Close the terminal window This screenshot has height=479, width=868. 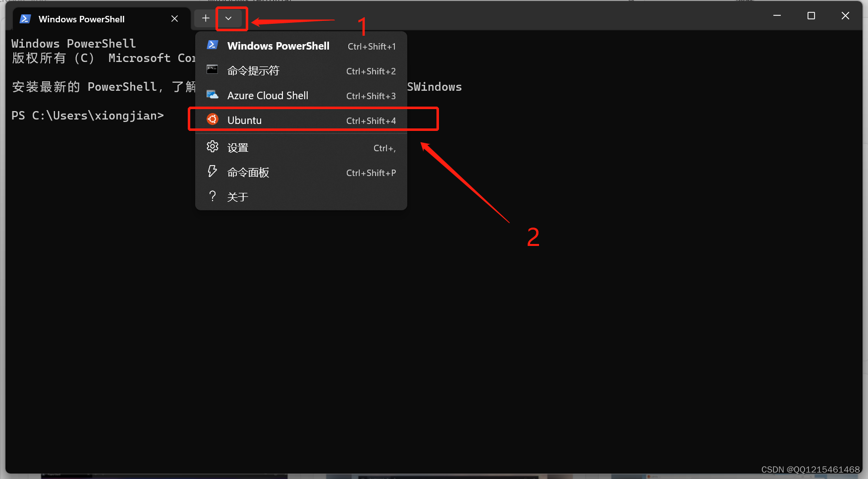tap(845, 16)
